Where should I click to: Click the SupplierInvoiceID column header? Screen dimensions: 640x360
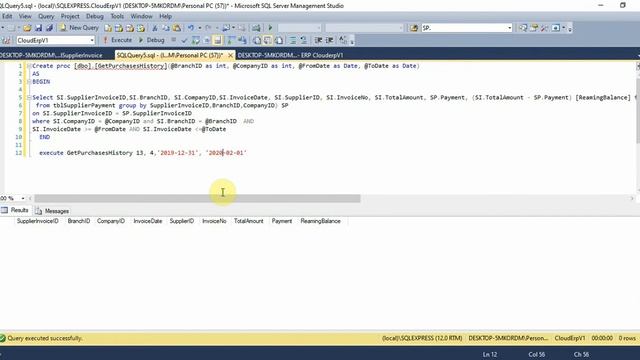tap(38, 221)
